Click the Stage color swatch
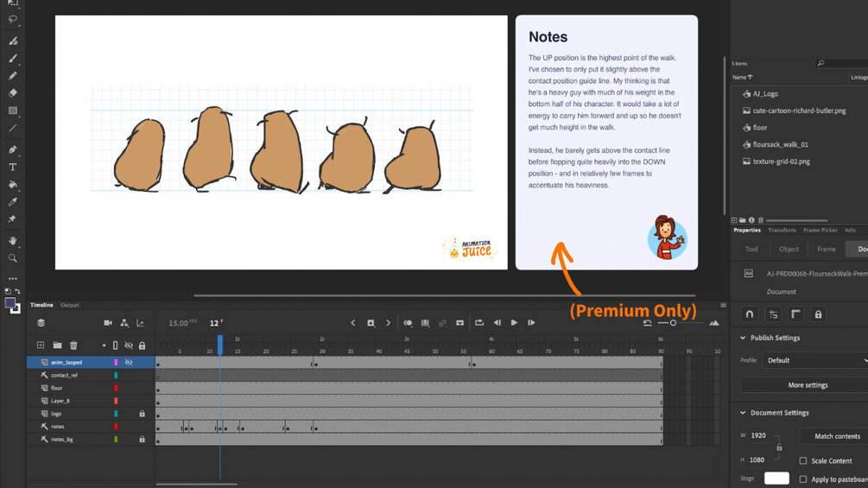Image resolution: width=868 pixels, height=488 pixels. [x=776, y=478]
